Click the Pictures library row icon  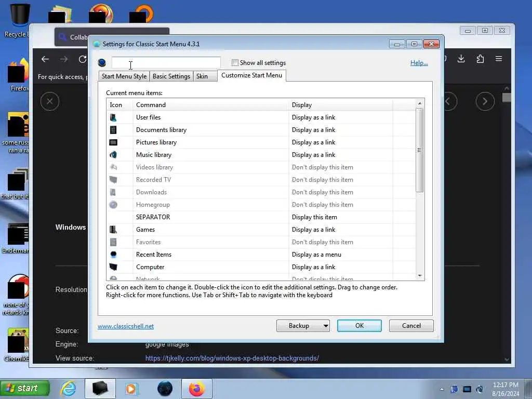pos(113,142)
